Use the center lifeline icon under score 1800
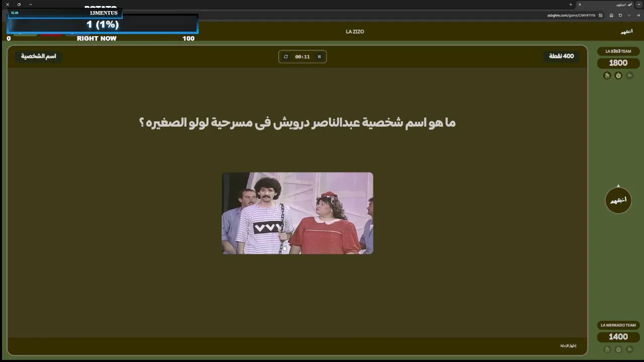 (618, 75)
